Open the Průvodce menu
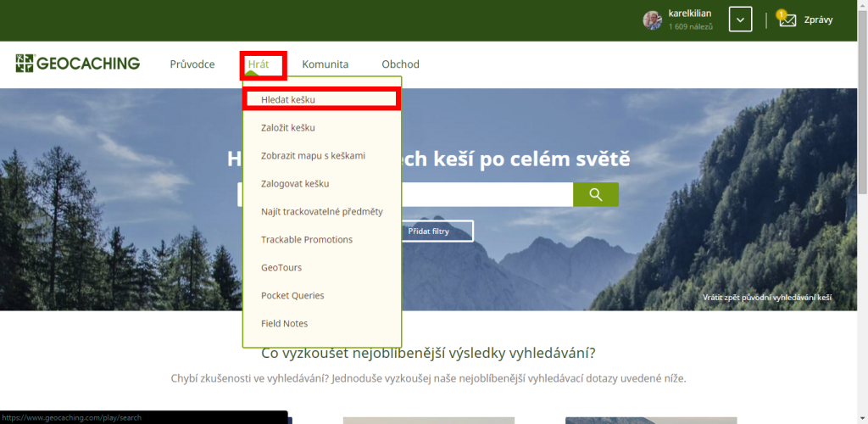868x424 pixels. pyautogui.click(x=192, y=64)
